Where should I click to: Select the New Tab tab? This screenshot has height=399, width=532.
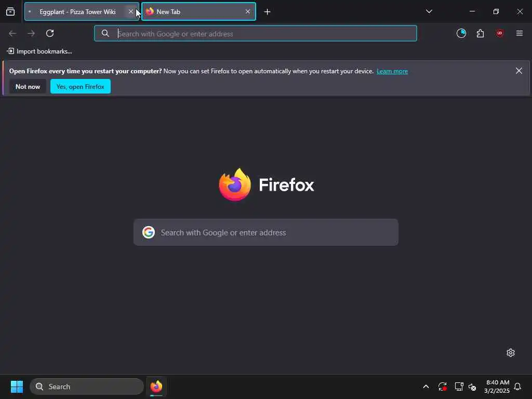coord(198,11)
